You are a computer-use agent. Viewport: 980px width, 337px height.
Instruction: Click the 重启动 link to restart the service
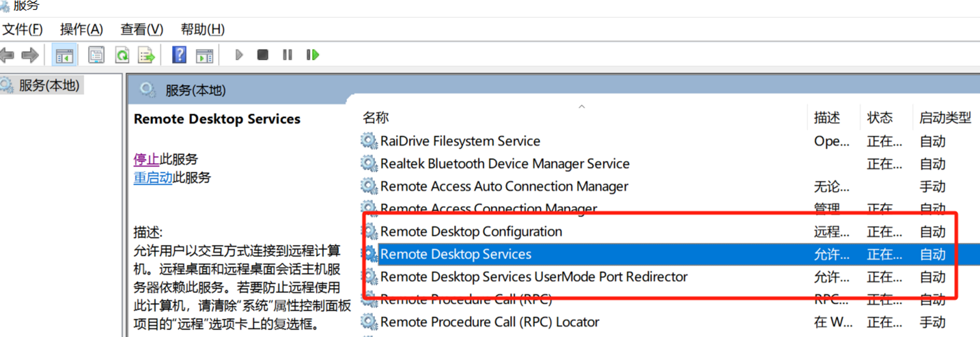click(x=153, y=178)
